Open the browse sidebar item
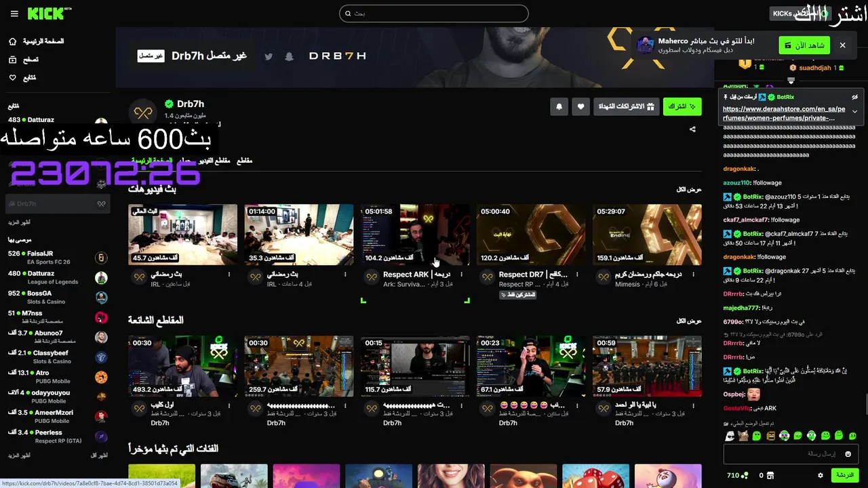 pos(23,60)
